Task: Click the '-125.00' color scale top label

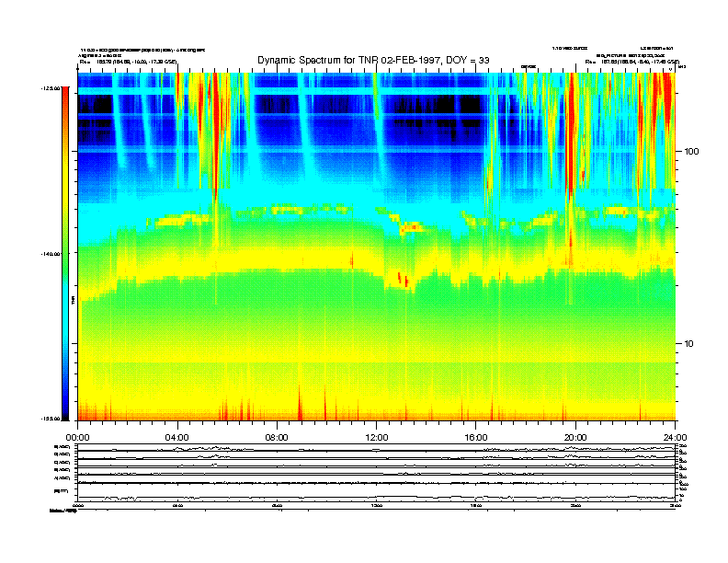Action: tap(51, 87)
